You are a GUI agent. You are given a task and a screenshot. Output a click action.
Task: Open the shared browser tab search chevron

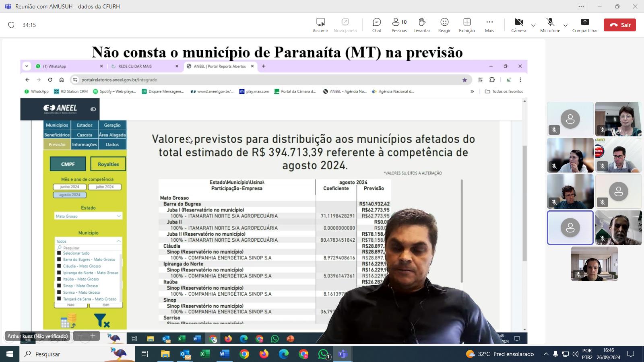(27, 66)
